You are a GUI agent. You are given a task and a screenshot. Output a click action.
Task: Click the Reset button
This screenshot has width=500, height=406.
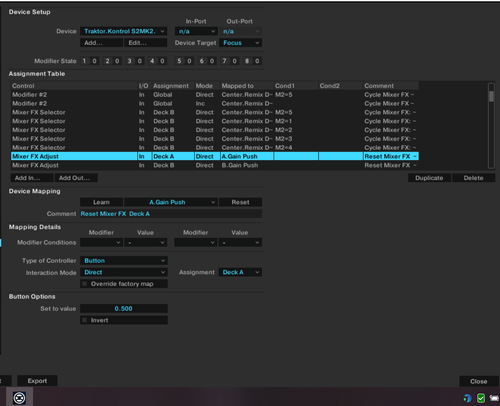(x=240, y=202)
